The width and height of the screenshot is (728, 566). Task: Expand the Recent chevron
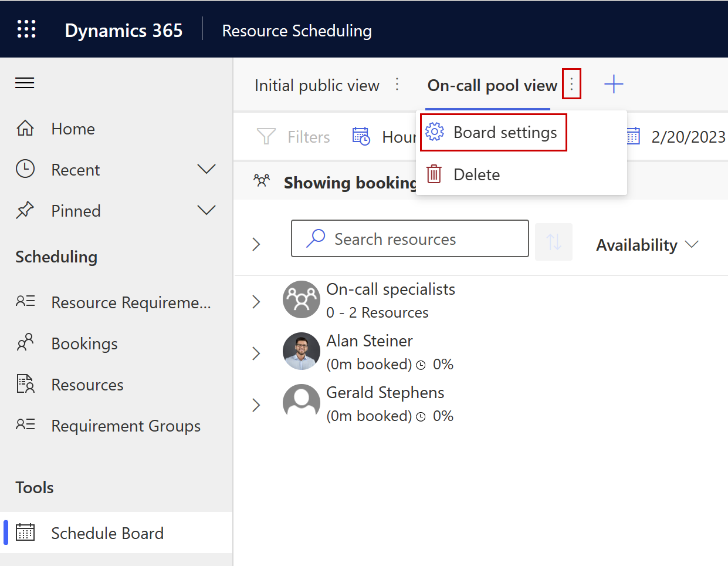[x=206, y=169]
